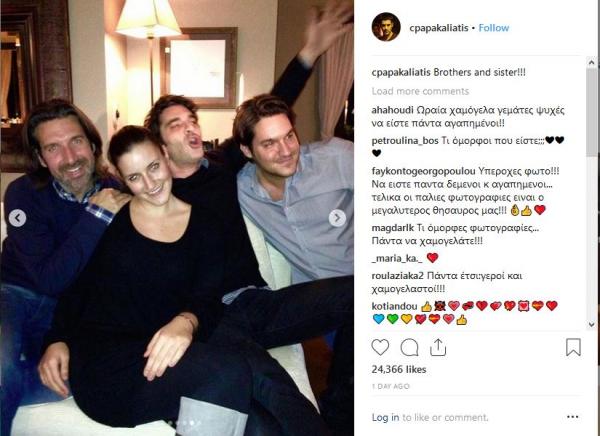The image size is (600, 436).
Task: Follow the cpapakaliatis account
Action: coord(494,28)
